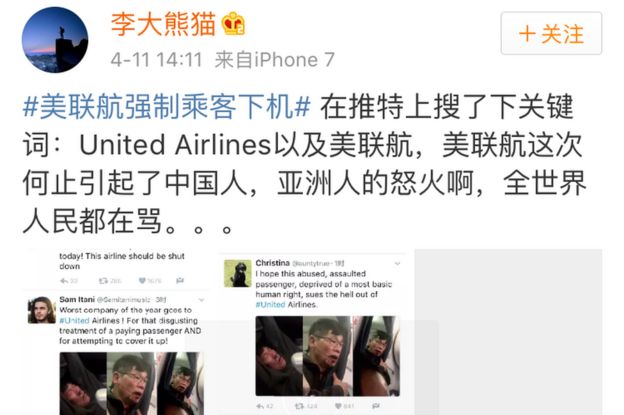The height and width of the screenshot is (415, 624).
Task: Tap retweet icon under 'should be shut down' tweet
Action: click(103, 281)
